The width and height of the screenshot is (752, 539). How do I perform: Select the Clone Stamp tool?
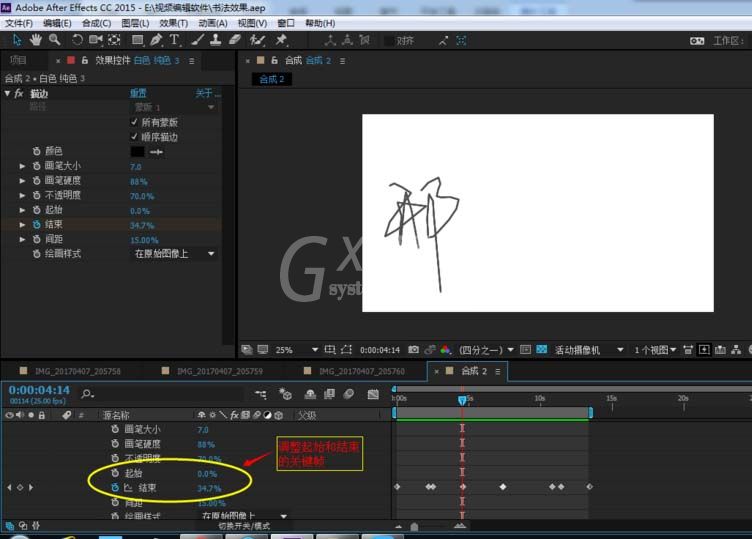tap(215, 40)
